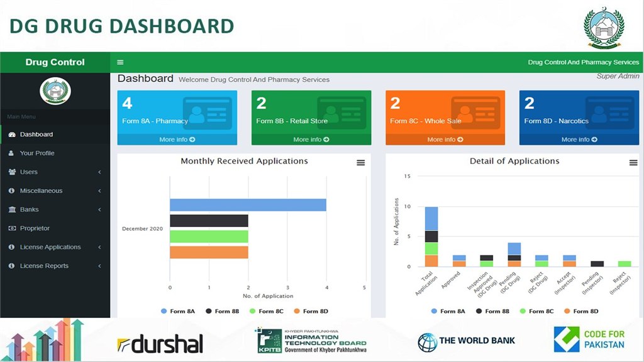Click the hamburger sidebar toggle icon
The width and height of the screenshot is (644, 362).
pos(120,62)
